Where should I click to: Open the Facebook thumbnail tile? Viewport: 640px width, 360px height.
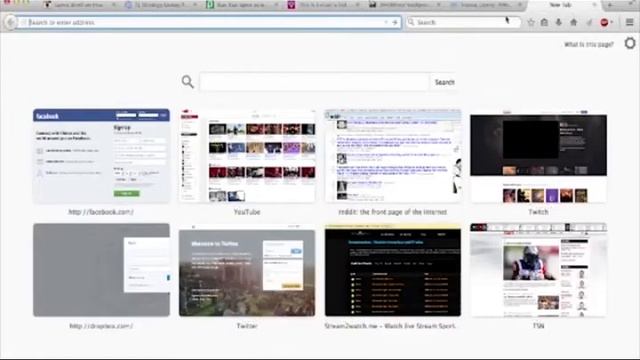(x=101, y=156)
